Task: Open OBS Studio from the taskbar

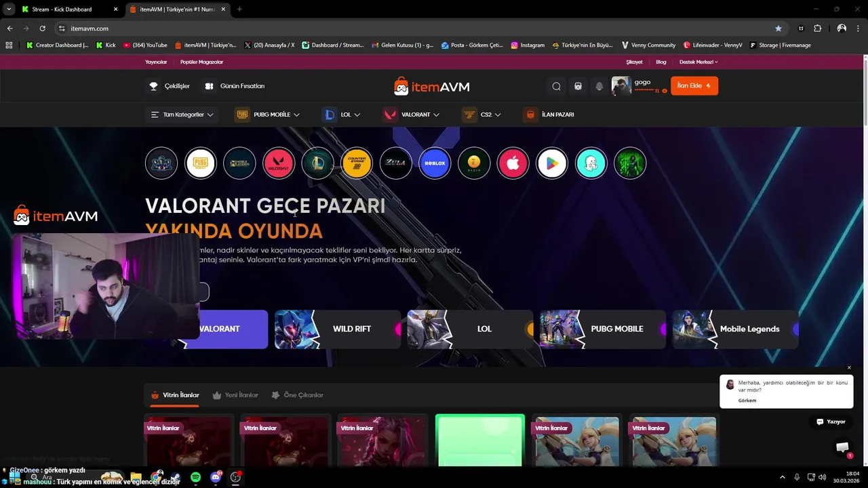Action: point(235,477)
